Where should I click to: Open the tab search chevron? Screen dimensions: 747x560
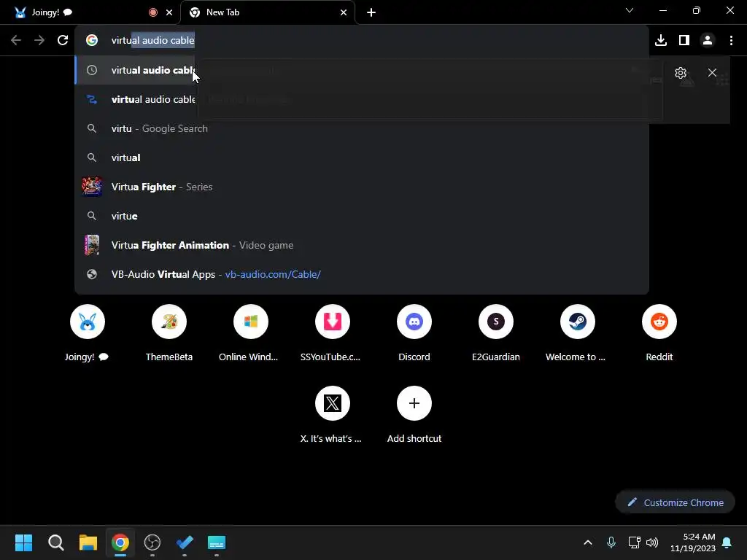[x=630, y=10]
